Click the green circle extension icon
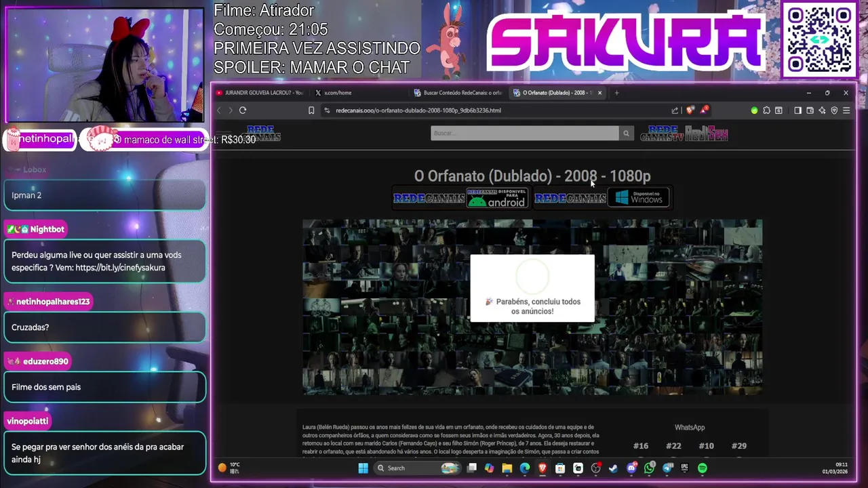868x488 pixels. pos(754,110)
